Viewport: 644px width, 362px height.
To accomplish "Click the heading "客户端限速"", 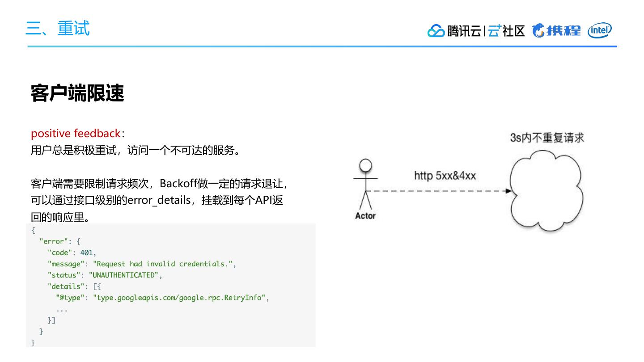I will point(77,93).
